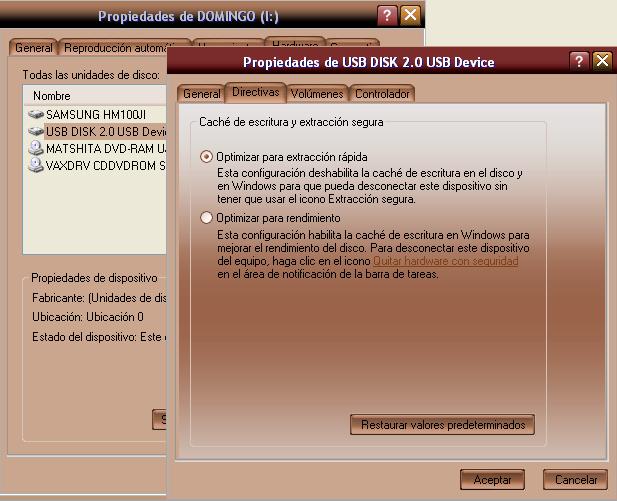Dismiss dialog with Cancelar button
Screen dimensions: 617x501
(x=576, y=479)
